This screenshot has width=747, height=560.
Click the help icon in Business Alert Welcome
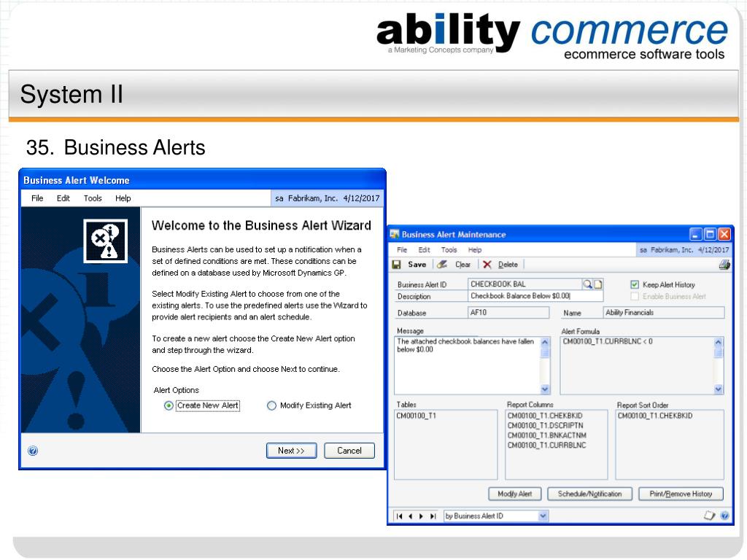click(x=33, y=451)
